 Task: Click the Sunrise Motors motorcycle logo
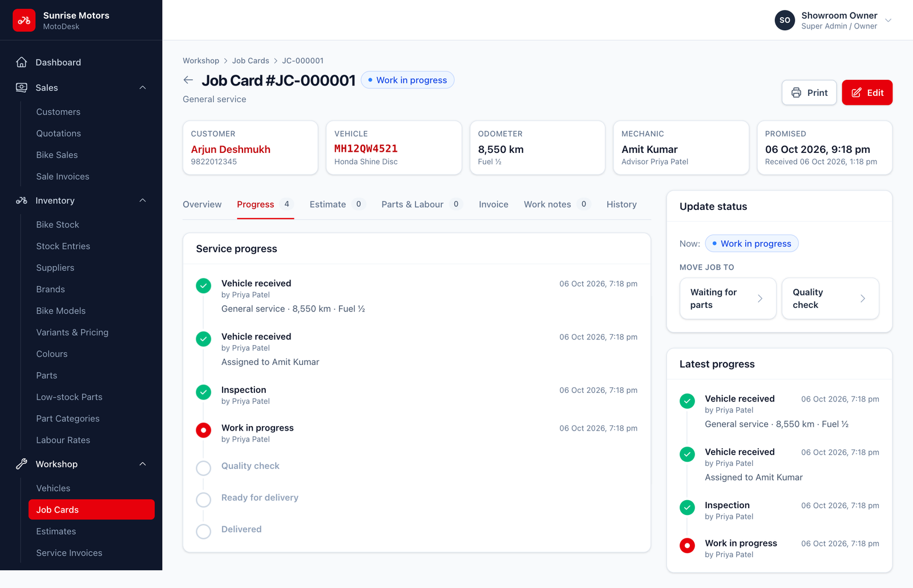click(24, 20)
